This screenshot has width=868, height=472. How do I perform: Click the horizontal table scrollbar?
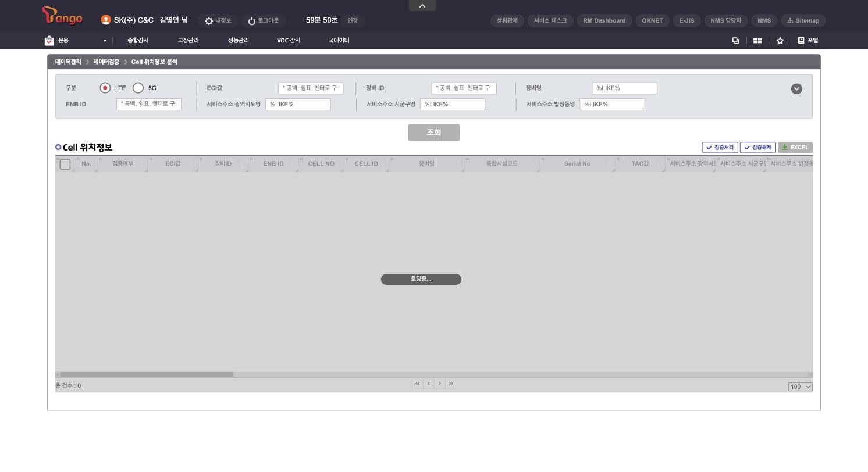(x=147, y=374)
